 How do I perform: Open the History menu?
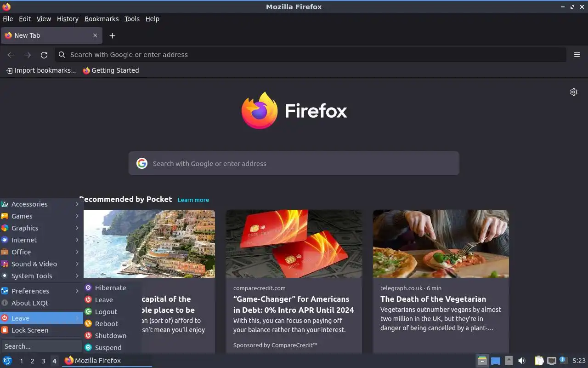(x=68, y=19)
